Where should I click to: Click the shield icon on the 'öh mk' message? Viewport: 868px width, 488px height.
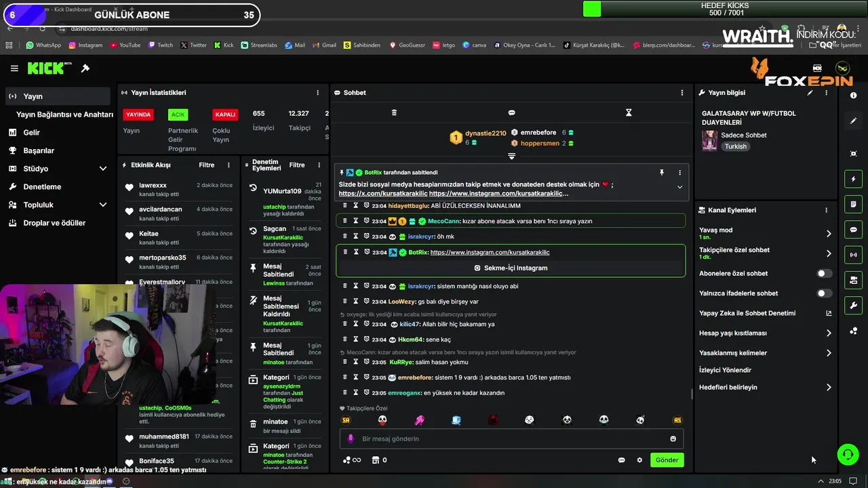pos(366,237)
